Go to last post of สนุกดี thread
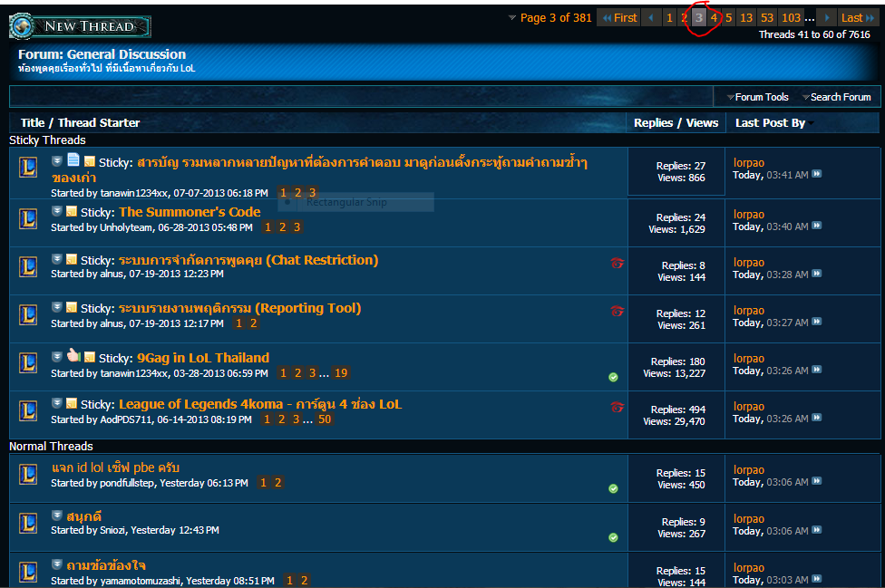Screen dimensions: 885x588 [817, 530]
